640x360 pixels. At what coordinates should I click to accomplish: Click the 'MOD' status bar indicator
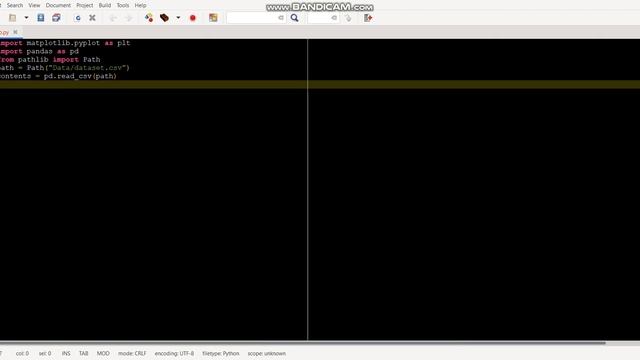[103, 353]
